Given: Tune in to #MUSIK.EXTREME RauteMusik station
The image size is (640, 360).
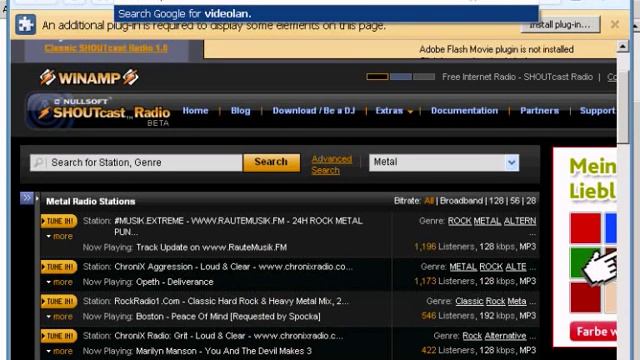Looking at the screenshot, I should [59, 221].
